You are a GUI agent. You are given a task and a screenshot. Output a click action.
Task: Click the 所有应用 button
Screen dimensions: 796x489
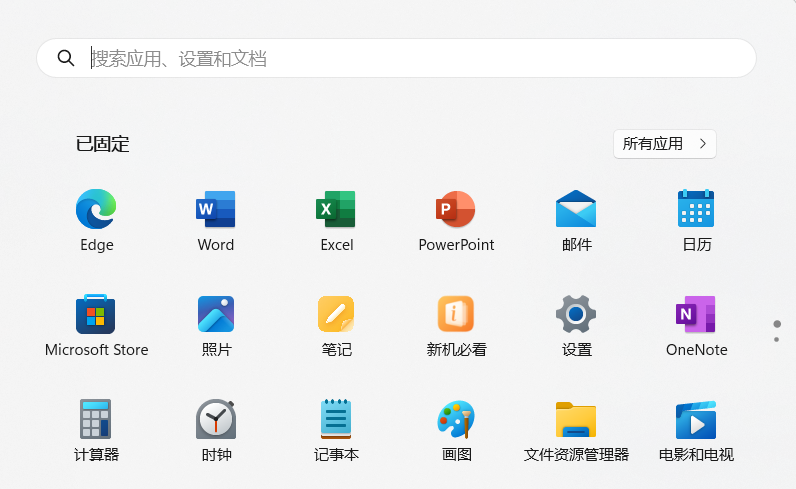(x=665, y=144)
